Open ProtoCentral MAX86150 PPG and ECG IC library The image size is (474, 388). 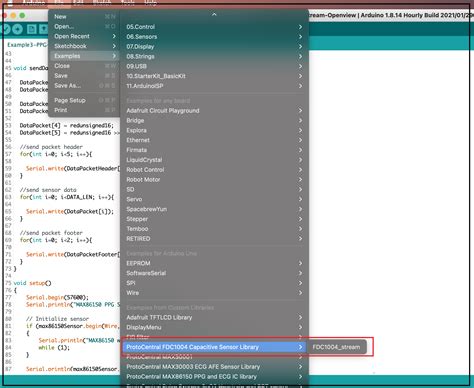pos(214,377)
